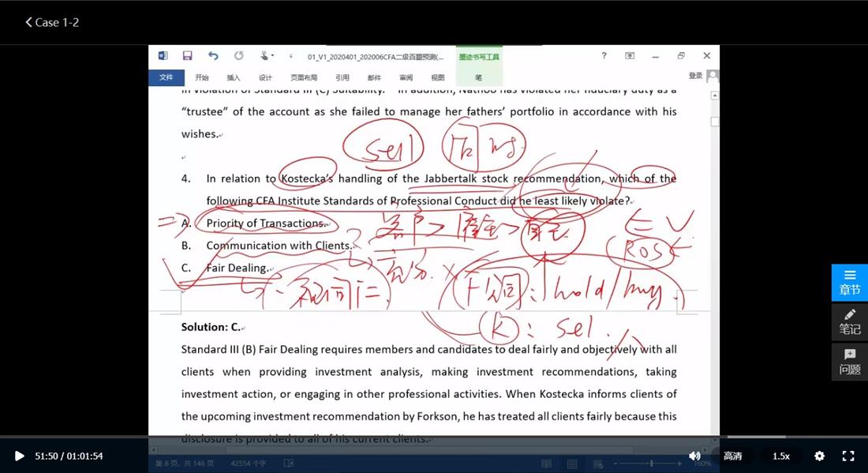Open the 章节 chapters panel
Viewport: 868px width, 473px height.
[x=850, y=283]
